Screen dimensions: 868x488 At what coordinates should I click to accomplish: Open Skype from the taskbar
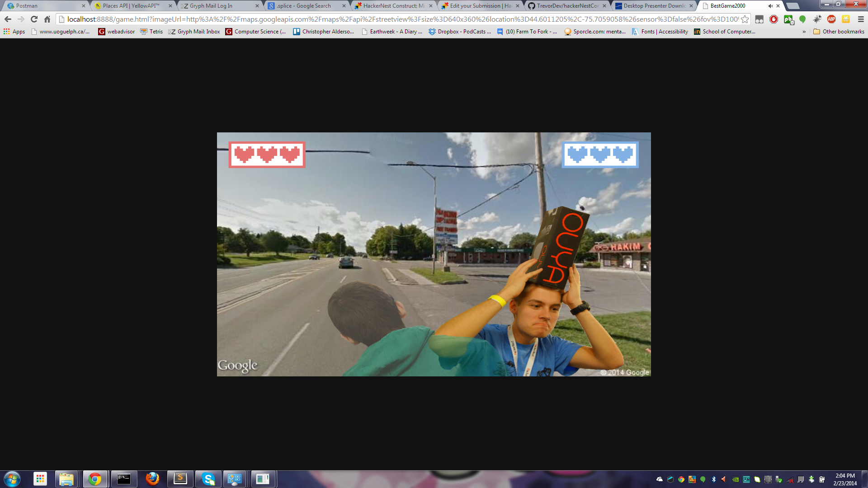tap(208, 479)
